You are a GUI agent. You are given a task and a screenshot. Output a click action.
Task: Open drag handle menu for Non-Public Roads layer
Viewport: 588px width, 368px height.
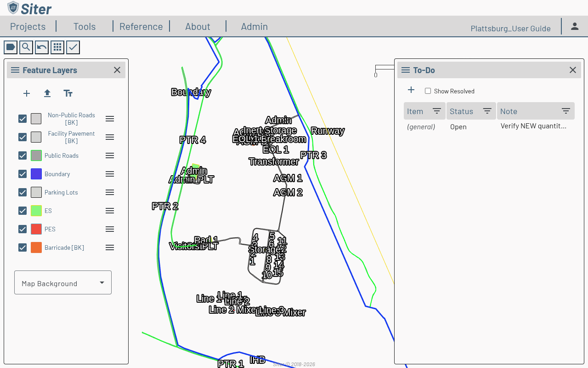click(110, 119)
